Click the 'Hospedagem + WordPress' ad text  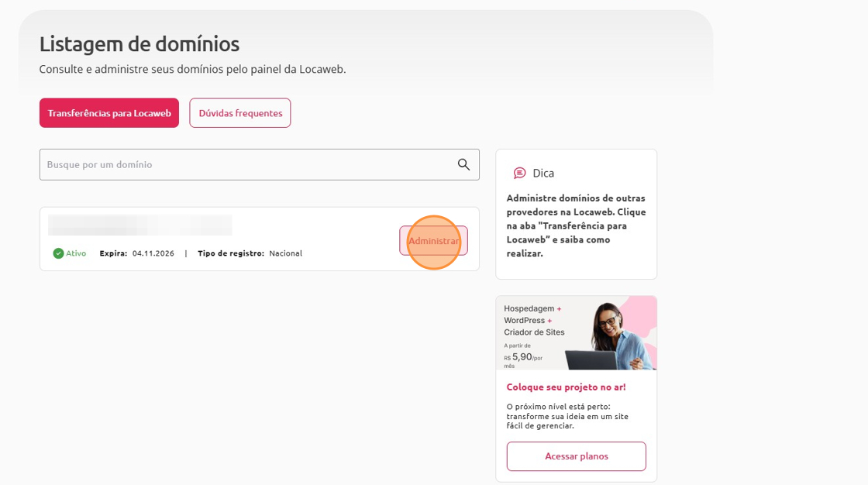point(534,320)
